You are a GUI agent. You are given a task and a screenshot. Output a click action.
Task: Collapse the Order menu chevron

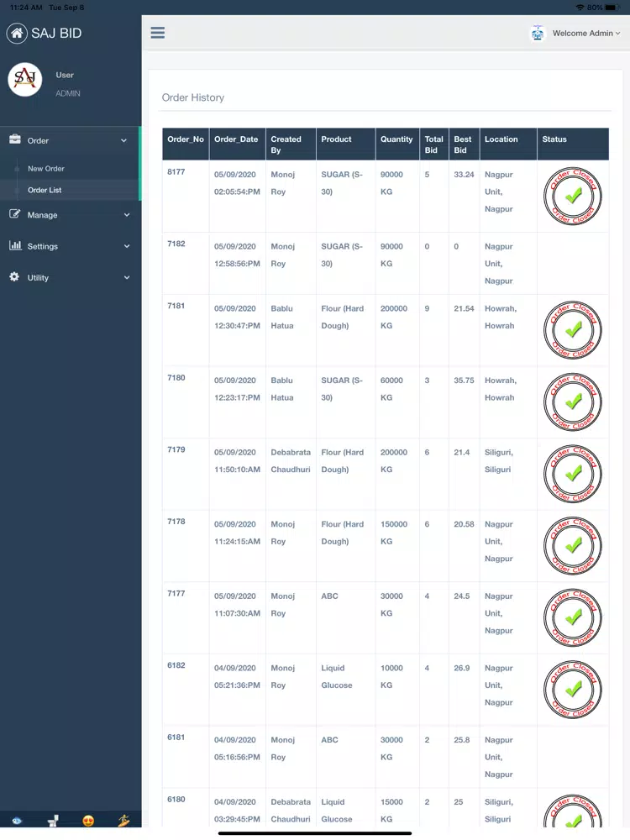tap(123, 140)
